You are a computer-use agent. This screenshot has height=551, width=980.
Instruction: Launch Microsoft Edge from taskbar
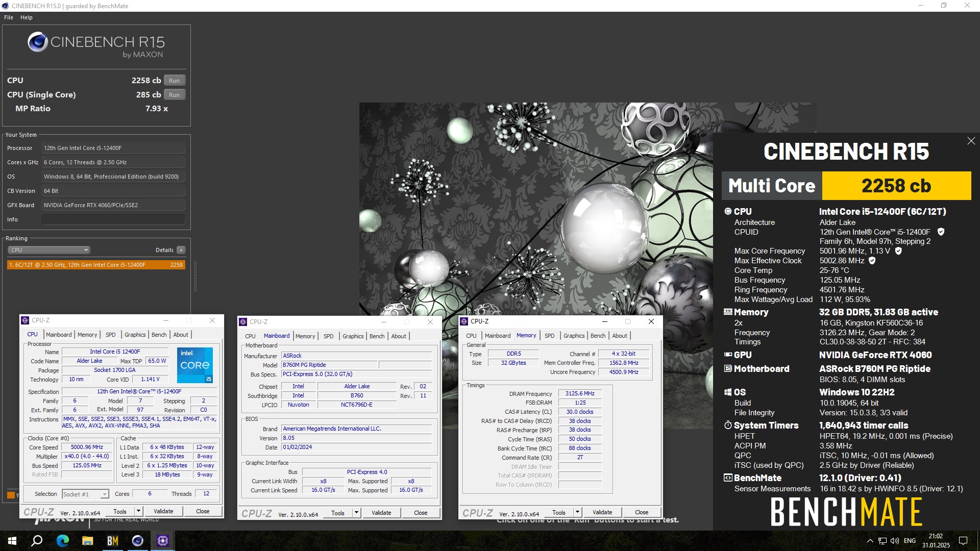(x=62, y=541)
